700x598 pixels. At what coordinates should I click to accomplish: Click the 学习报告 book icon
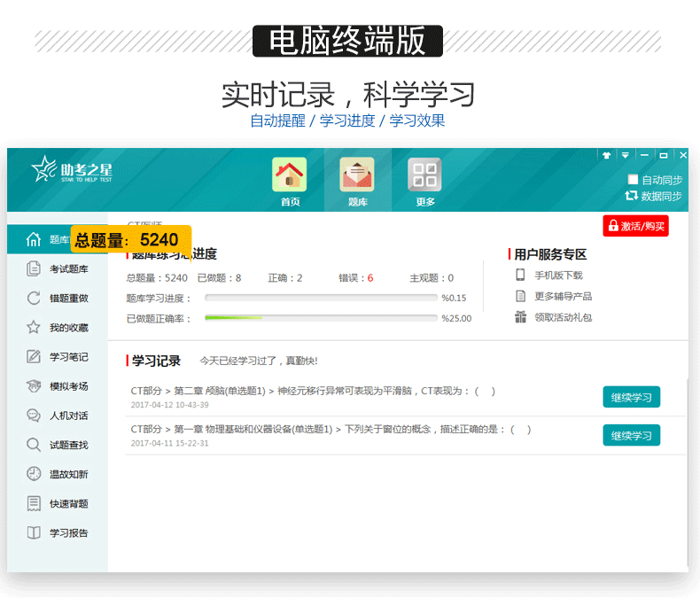pos(34,532)
